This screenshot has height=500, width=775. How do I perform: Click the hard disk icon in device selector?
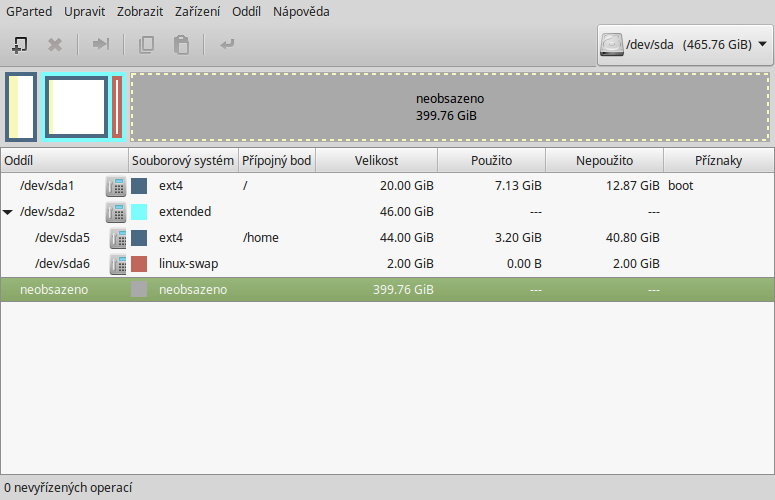click(x=612, y=44)
